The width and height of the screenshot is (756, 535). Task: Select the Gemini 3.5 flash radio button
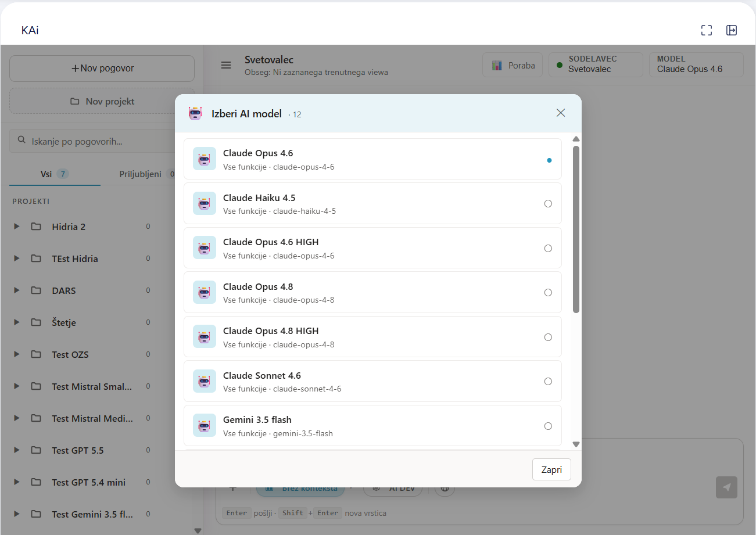point(548,426)
